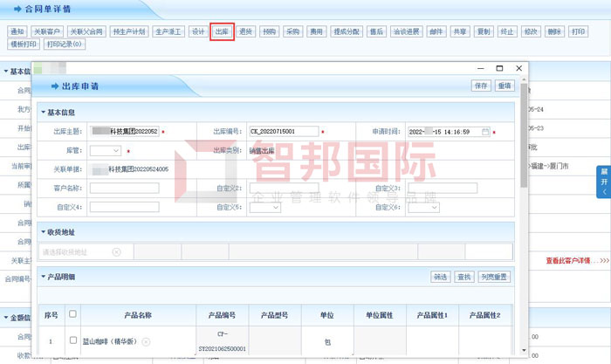Click the 预购 button
The height and width of the screenshot is (364, 611).
pos(269,31)
